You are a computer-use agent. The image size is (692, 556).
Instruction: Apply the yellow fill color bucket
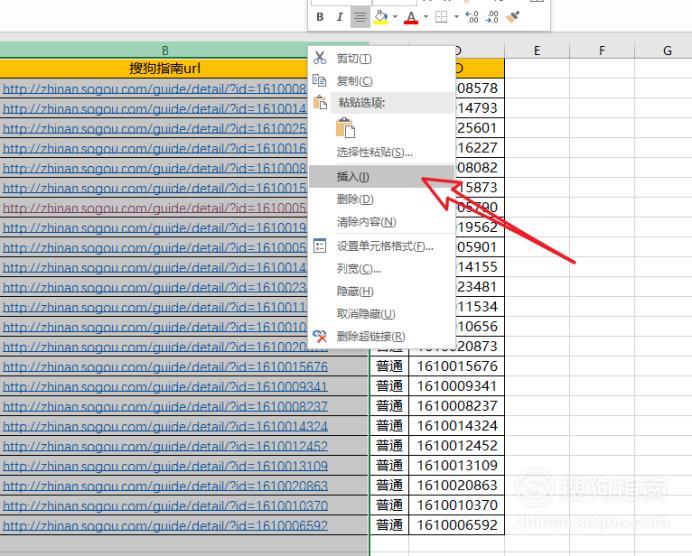(x=380, y=17)
